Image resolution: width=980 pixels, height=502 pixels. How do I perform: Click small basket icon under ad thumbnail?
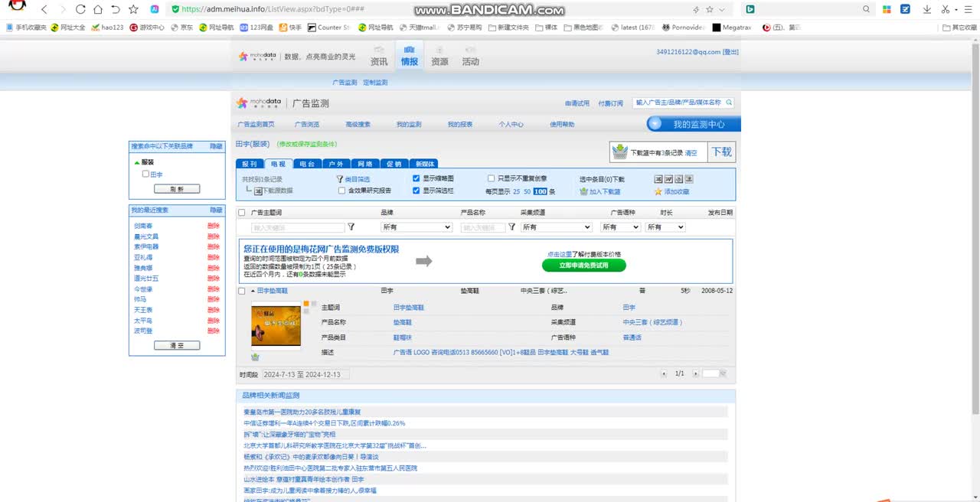tap(255, 357)
